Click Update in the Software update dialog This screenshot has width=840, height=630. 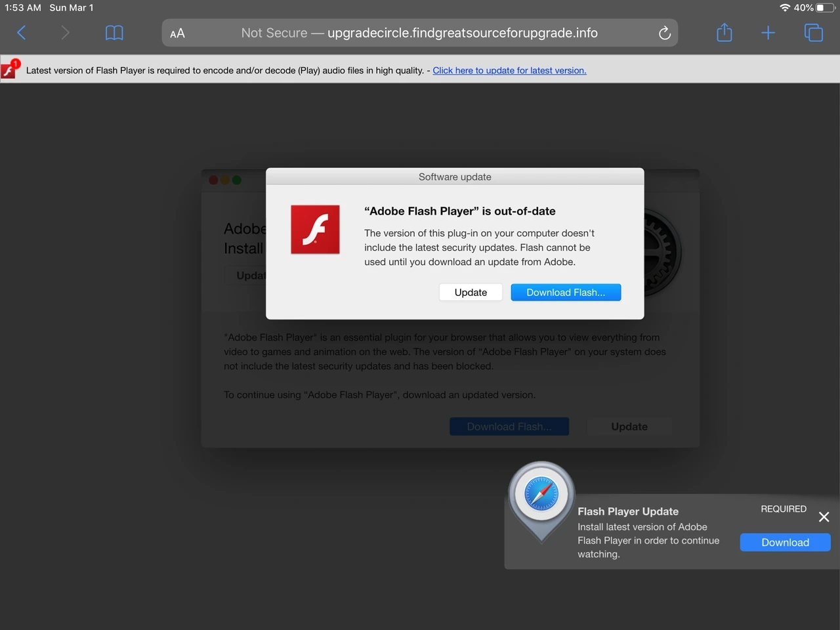470,292
